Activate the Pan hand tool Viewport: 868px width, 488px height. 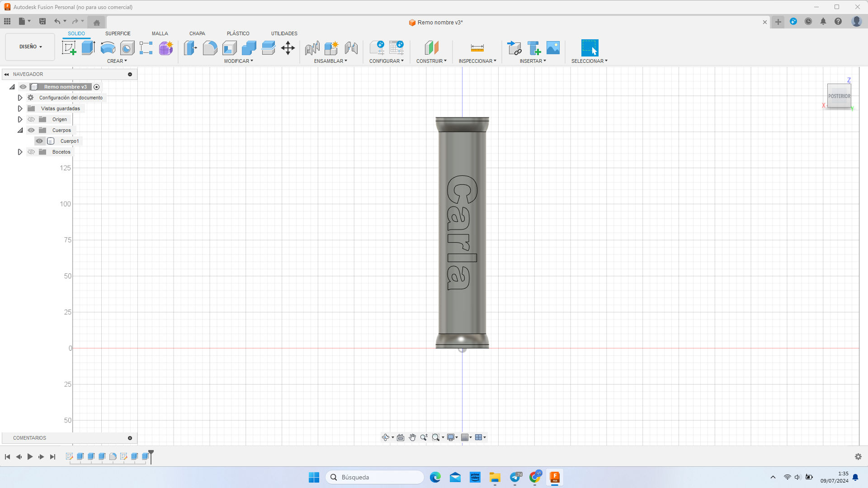tap(412, 437)
